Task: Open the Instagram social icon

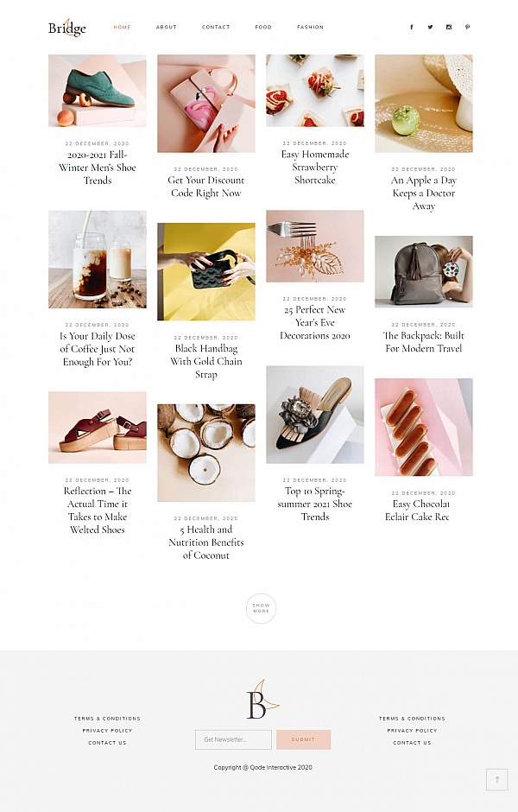Action: 449,27
